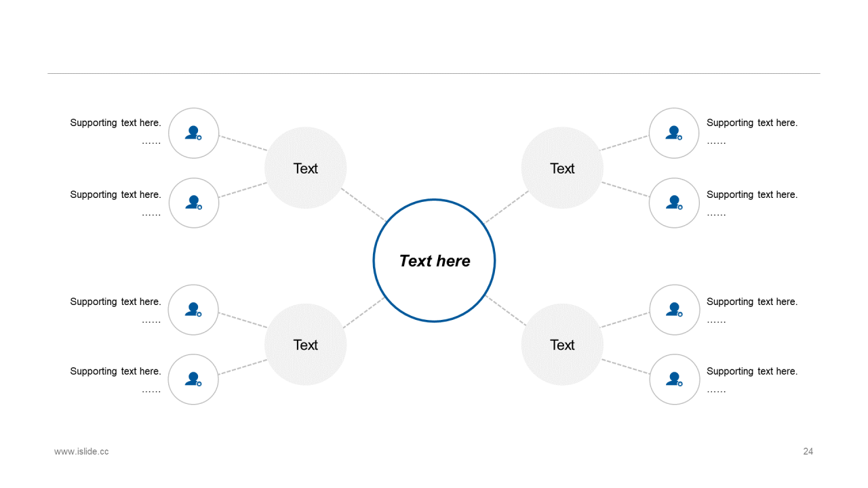This screenshot has width=868, height=488.
Task: Select lower-right gray 'Text' circle
Action: point(562,344)
